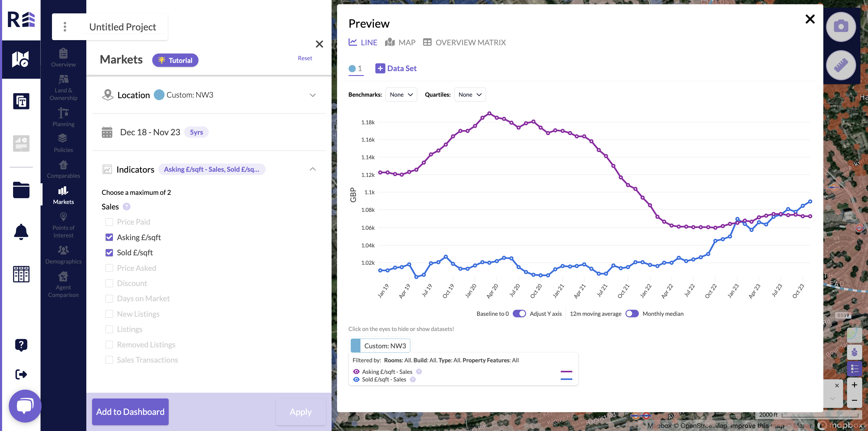
Task: Click the camera screenshot icon
Action: [841, 27]
